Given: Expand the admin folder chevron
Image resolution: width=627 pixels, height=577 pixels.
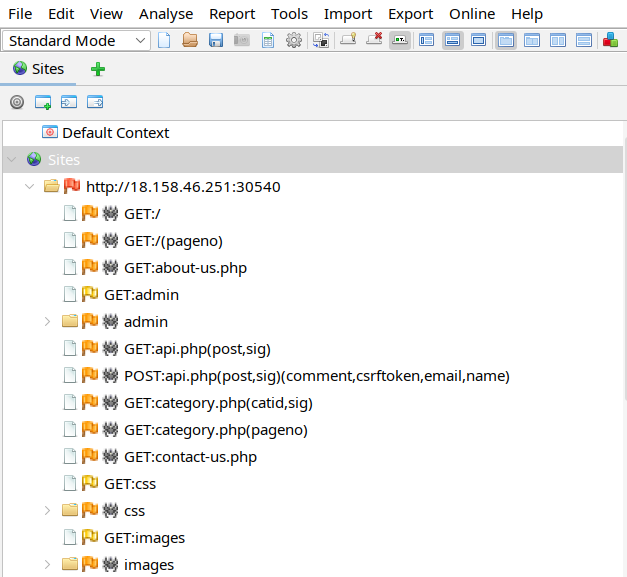Looking at the screenshot, I should (47, 321).
